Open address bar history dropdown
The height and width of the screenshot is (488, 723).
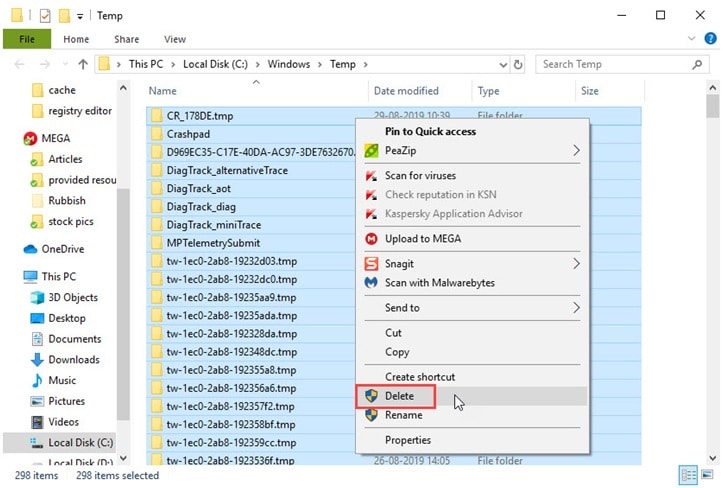(x=503, y=65)
